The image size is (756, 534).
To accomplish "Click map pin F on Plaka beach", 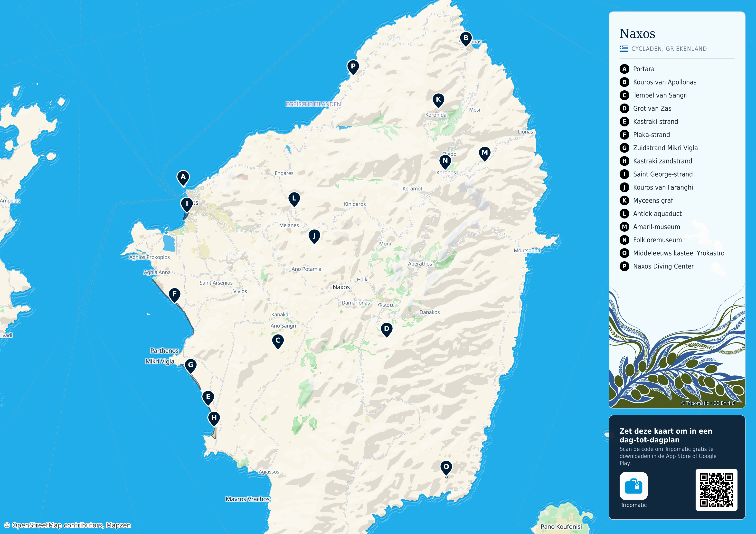I will click(x=175, y=295).
